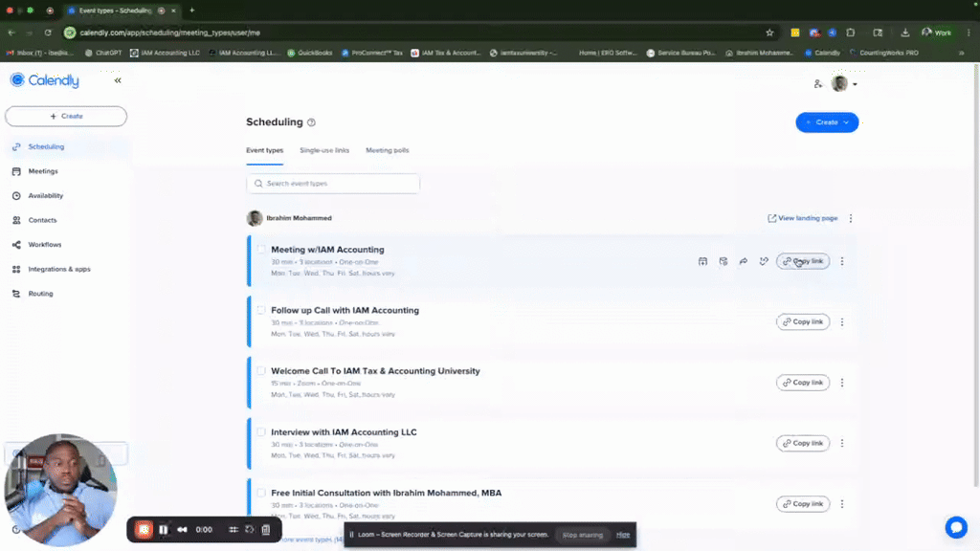Click Stop sharing in the Loom banner
The height and width of the screenshot is (551, 980).
[x=583, y=535]
